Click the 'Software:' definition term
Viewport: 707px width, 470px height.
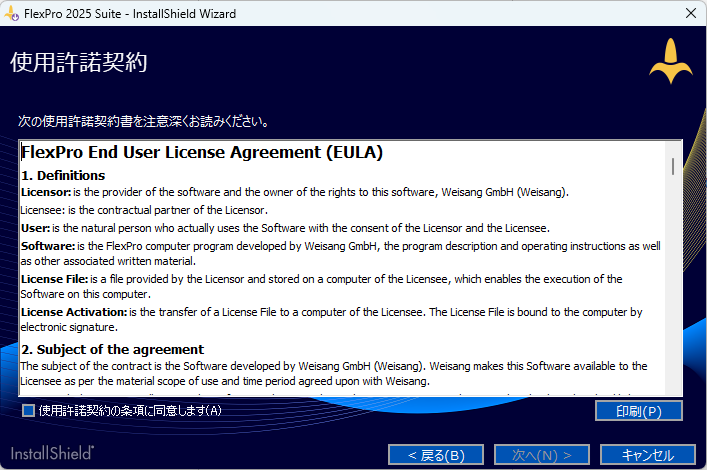click(x=48, y=246)
